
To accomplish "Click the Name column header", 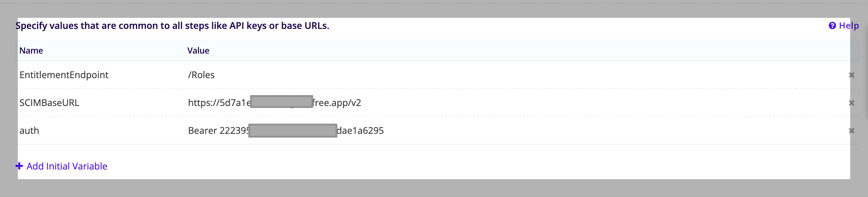I will (x=31, y=51).
